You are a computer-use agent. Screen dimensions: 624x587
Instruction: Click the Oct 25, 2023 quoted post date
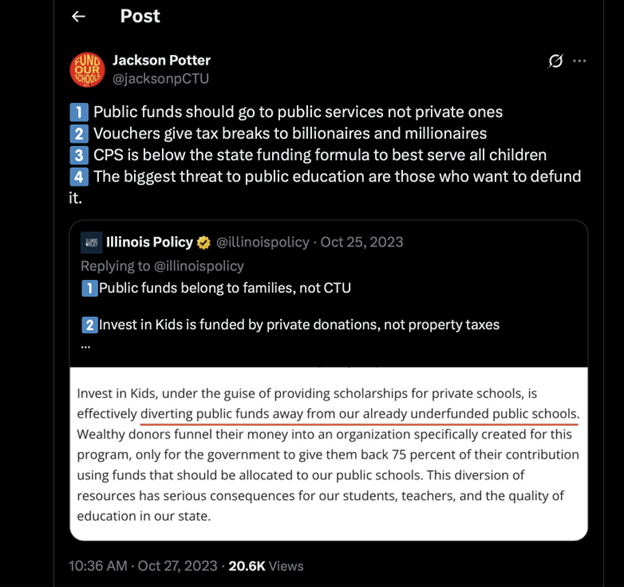364,241
